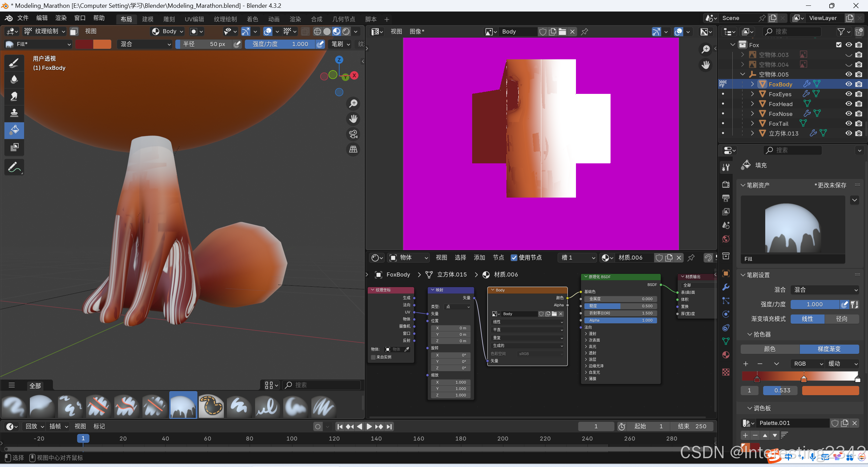Set gradient fill mode to 径向
The height and width of the screenshot is (467, 868).
point(841,319)
